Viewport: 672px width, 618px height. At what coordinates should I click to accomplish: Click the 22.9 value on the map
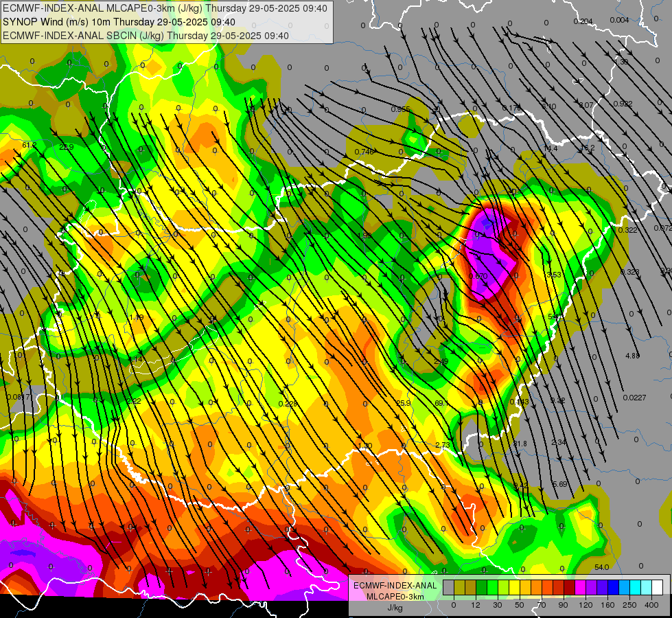pos(67,147)
